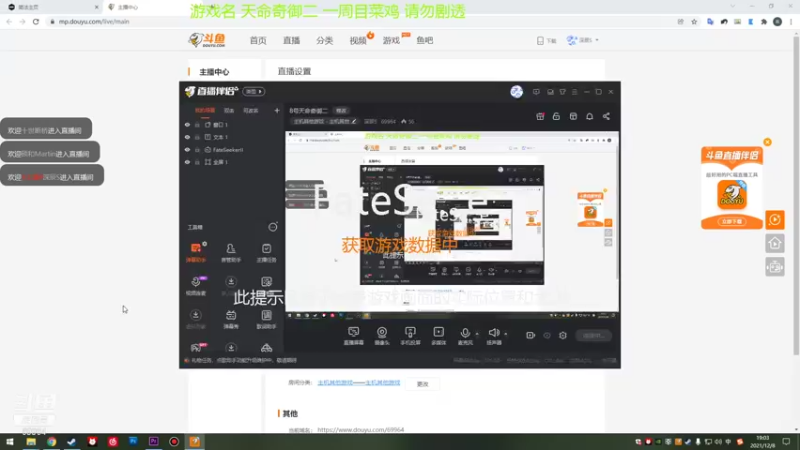Open the 视频连麦 video co-stream tool
Screen dimensions: 800x450
[x=196, y=286]
